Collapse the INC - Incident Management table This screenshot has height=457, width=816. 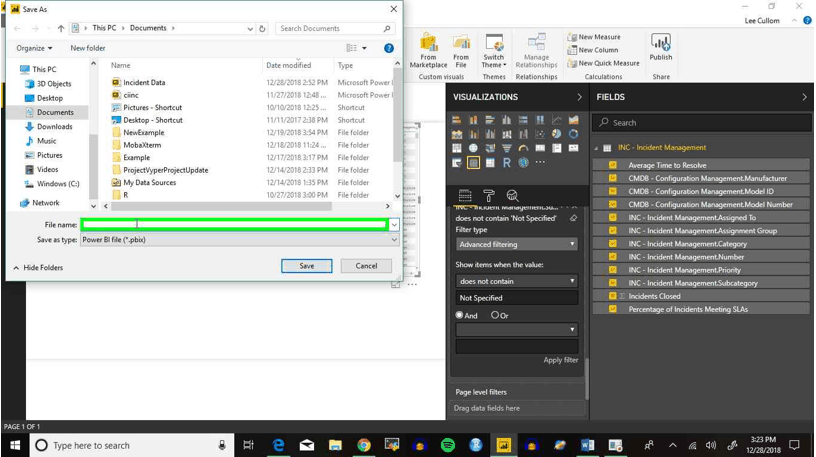596,148
